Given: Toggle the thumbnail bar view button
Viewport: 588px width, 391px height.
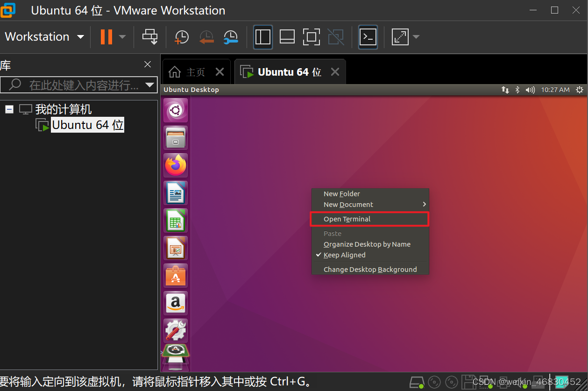Looking at the screenshot, I should click(287, 36).
